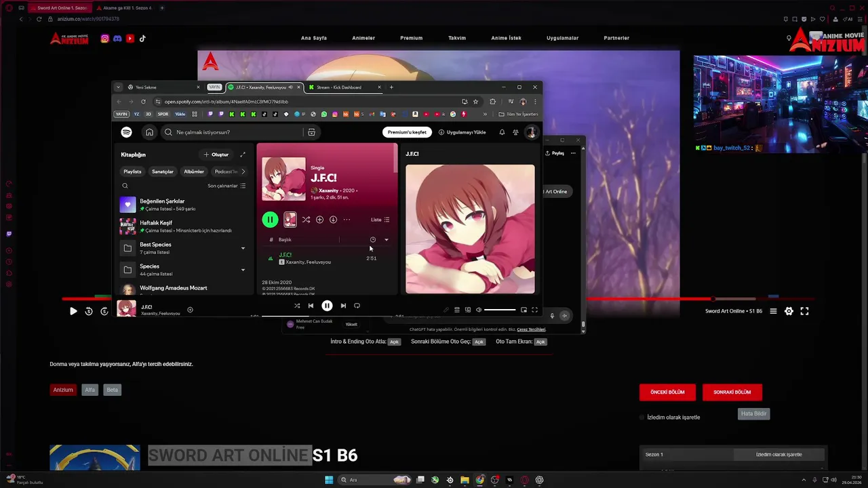
Task: Open the Son çalınanlar sort menu
Action: 226,186
